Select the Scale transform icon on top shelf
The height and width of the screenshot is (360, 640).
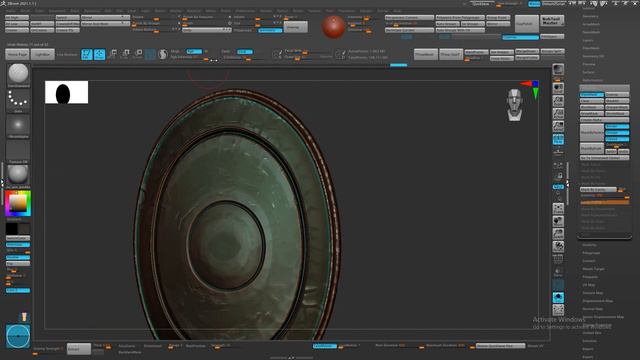126,54
